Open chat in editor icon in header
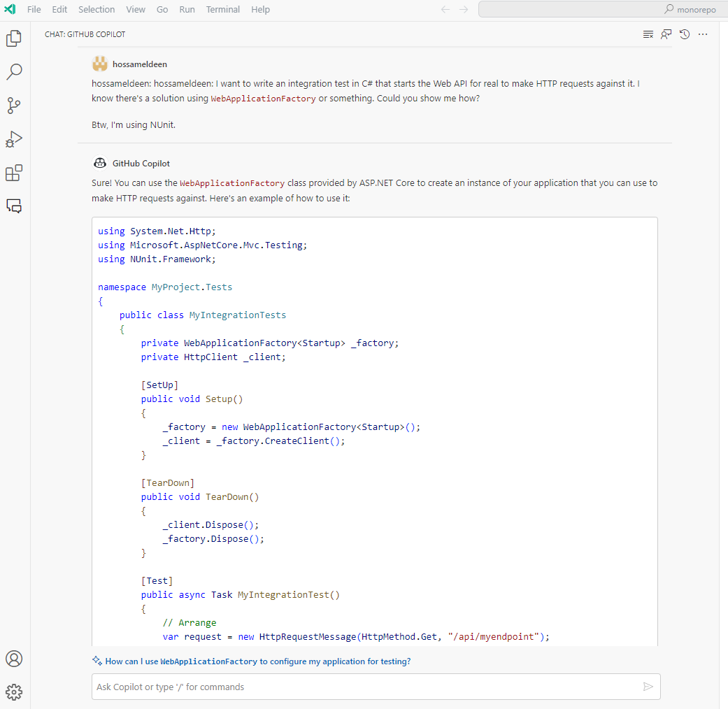Image resolution: width=728 pixels, height=709 pixels. coord(666,34)
